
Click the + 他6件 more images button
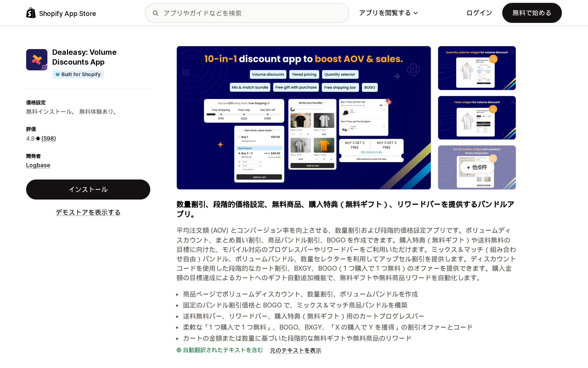[x=477, y=167]
